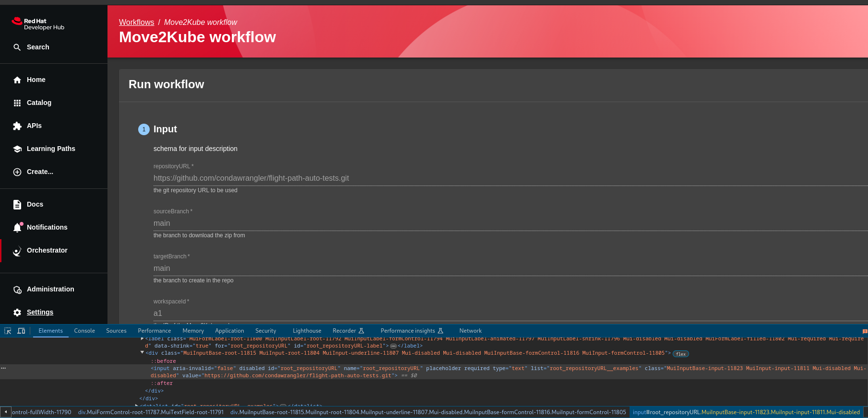Click the Red Hat Developer Hub logo
The height and width of the screenshot is (418, 868).
38,24
